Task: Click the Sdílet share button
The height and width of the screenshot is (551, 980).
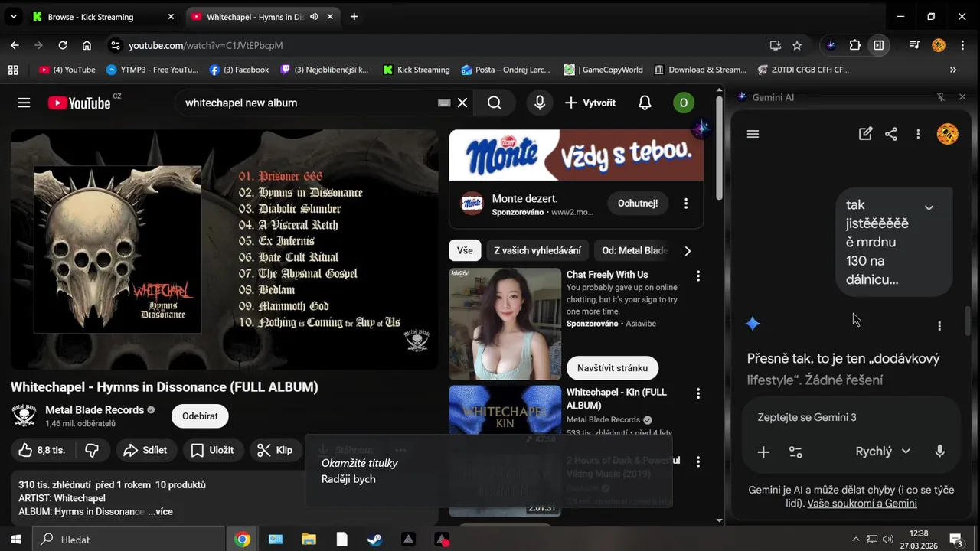Action: point(145,450)
